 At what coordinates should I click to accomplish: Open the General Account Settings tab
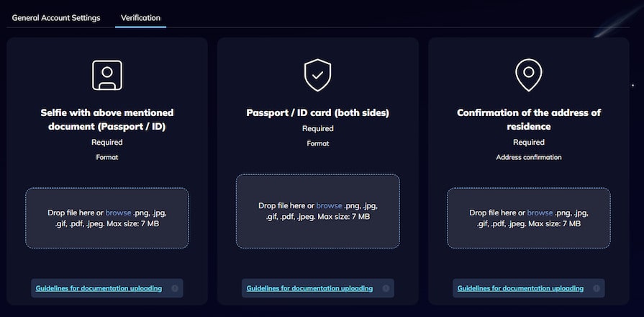point(56,17)
